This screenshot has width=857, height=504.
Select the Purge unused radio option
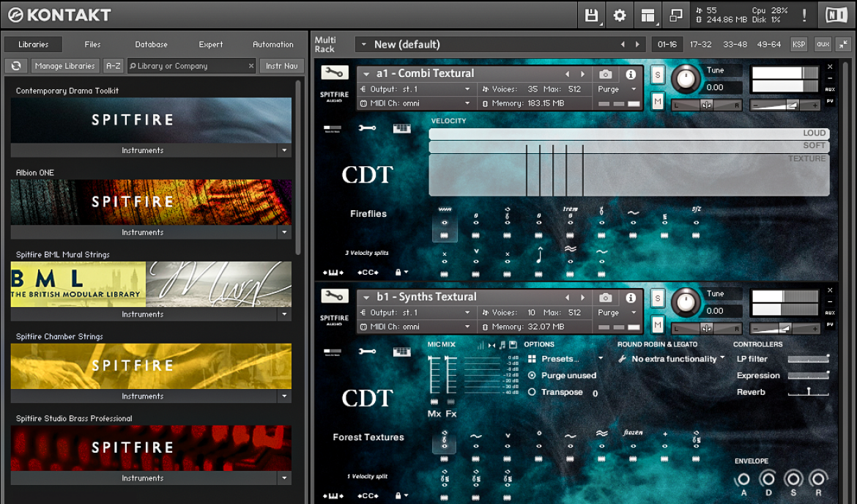pos(532,376)
